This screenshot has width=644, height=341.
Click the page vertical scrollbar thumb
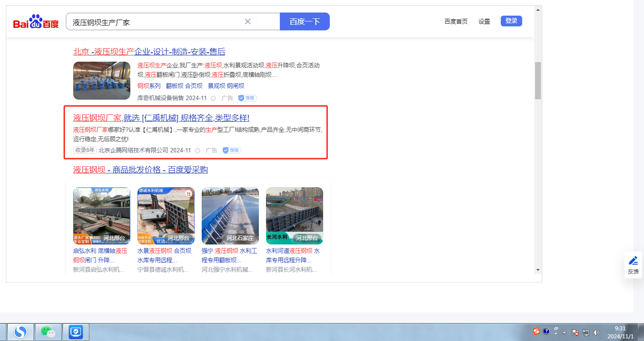point(538,80)
